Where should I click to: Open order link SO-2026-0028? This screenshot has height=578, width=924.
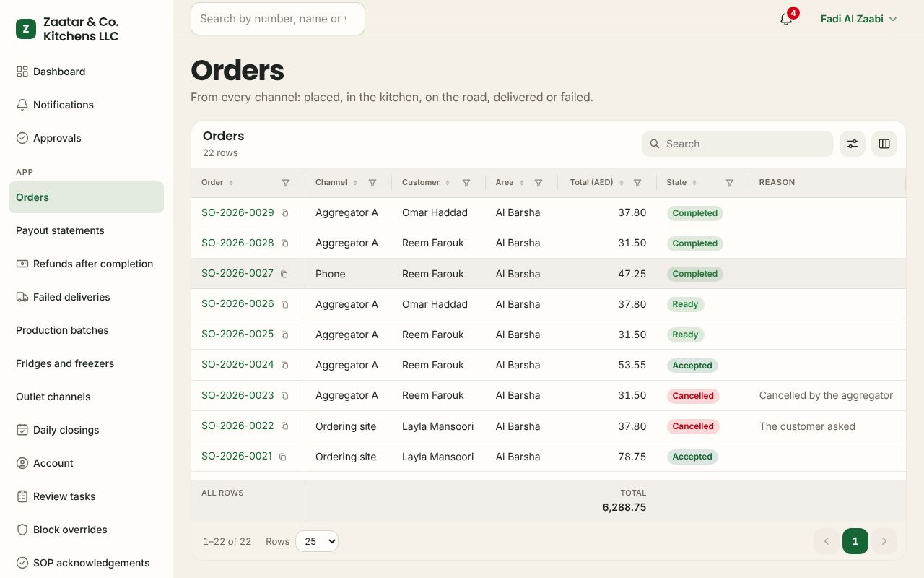point(237,243)
